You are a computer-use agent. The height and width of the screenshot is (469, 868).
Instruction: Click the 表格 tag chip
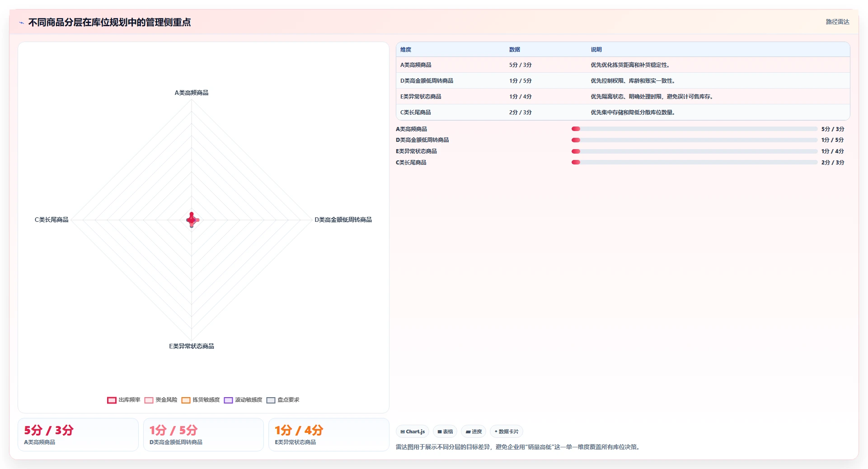(x=445, y=431)
